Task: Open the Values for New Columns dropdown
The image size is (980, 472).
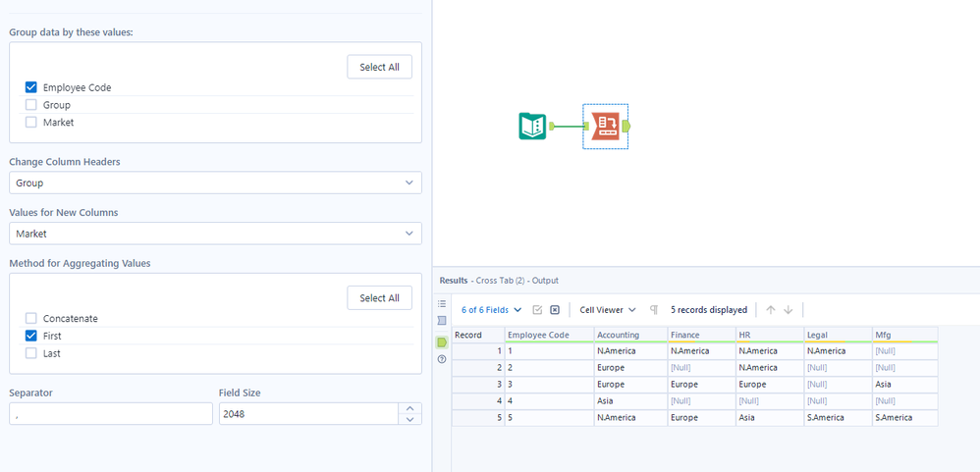Action: 215,234
